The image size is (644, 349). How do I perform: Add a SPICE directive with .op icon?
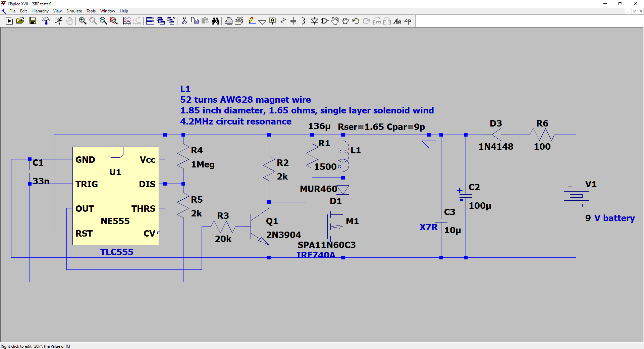click(408, 21)
